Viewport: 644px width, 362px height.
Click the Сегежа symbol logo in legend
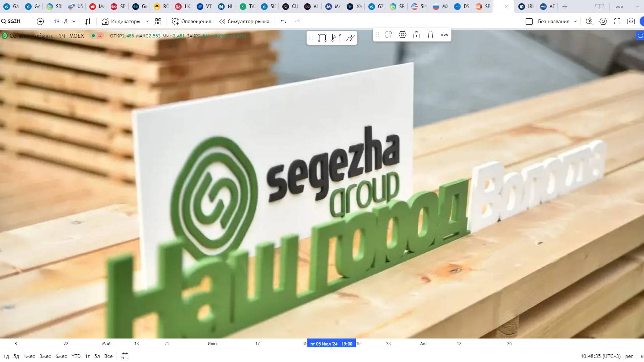click(x=5, y=36)
